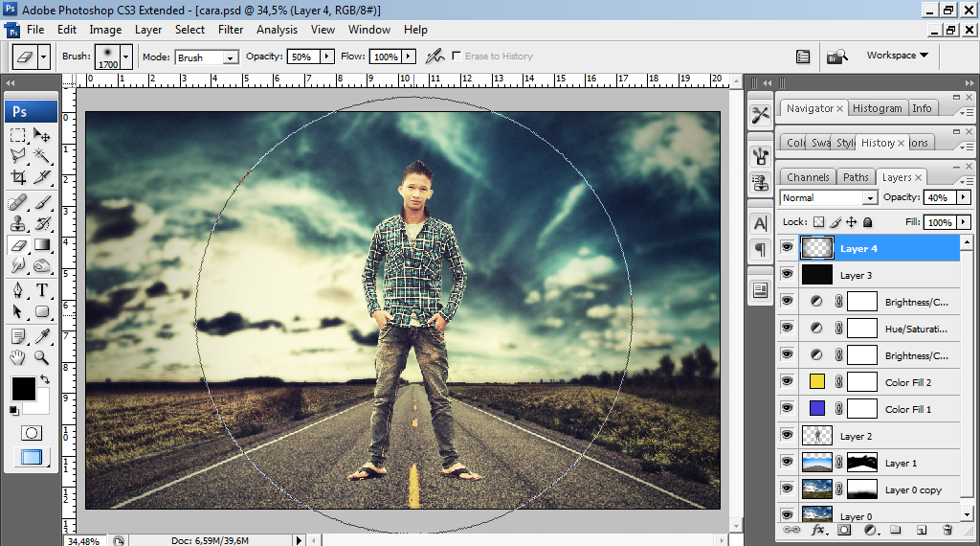The image size is (980, 546).
Task: Select the Gradient tool
Action: pos(42,245)
